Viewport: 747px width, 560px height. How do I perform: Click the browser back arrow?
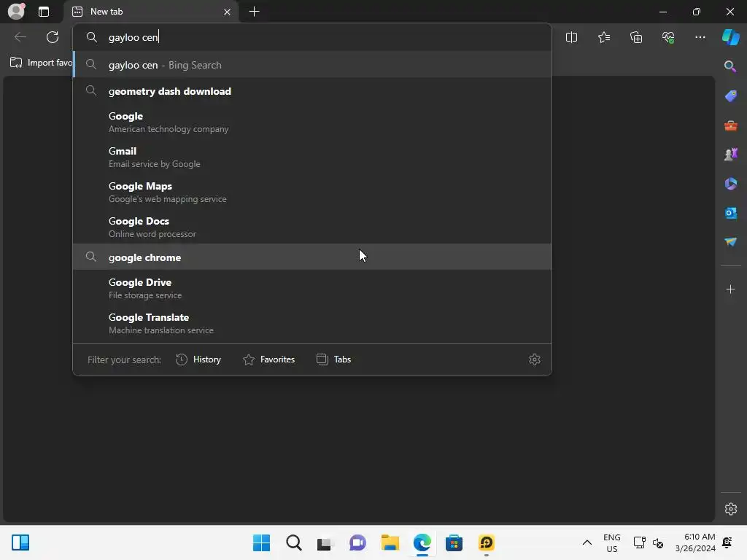click(x=20, y=37)
